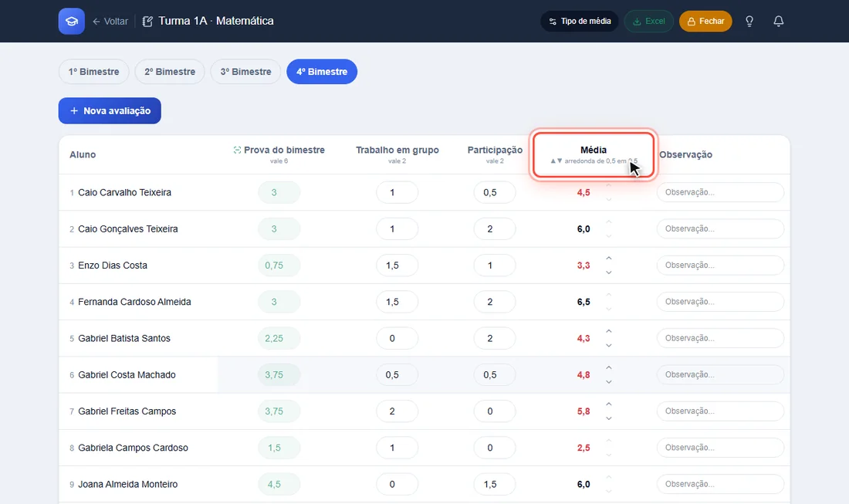849x504 pixels.
Task: Raise Gabriel Freitas Campos's média with up arrow
Action: click(609, 404)
